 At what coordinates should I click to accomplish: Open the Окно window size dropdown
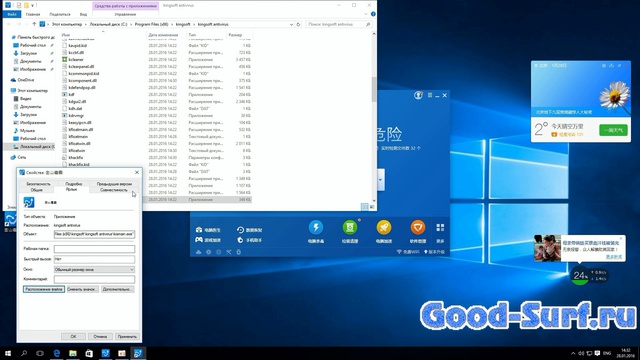coord(94,269)
